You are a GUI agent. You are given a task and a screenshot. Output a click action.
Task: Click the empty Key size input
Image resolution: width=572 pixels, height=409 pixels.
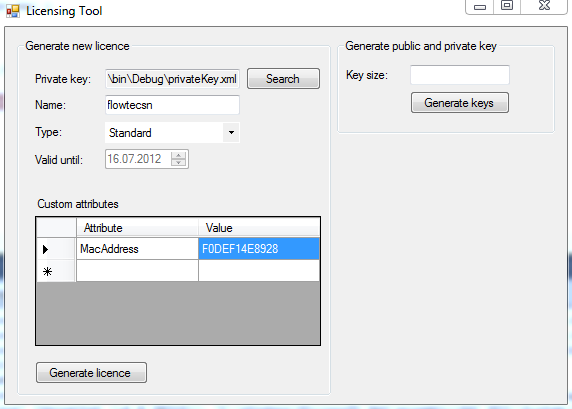tap(460, 75)
